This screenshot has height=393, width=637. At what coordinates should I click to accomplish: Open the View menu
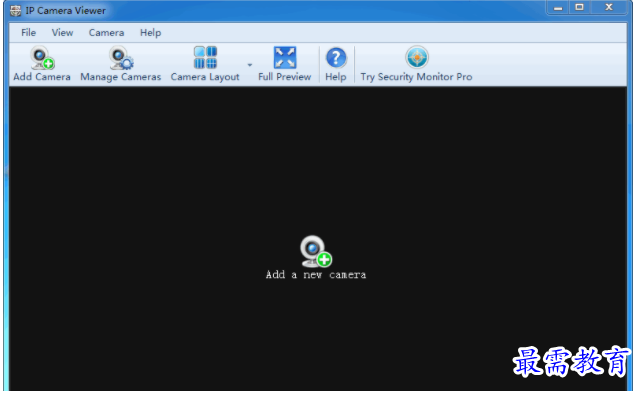click(62, 33)
